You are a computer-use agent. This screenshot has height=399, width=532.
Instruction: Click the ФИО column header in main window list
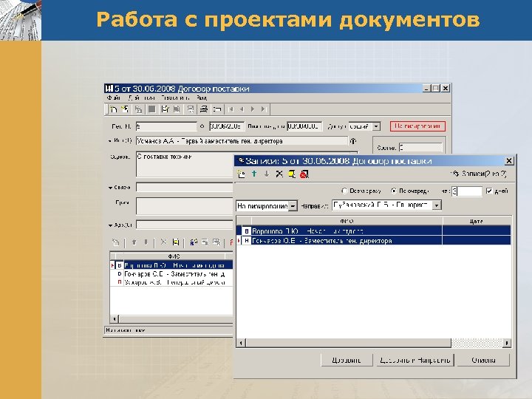click(174, 256)
